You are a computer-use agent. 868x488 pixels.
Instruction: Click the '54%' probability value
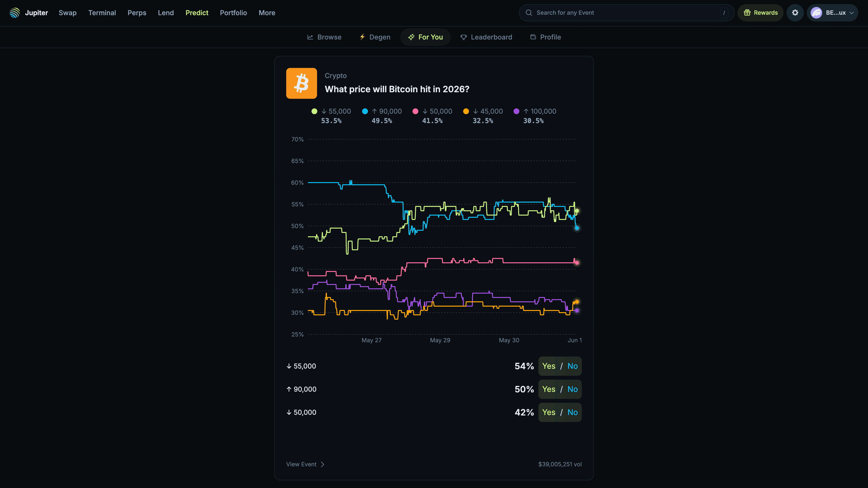[x=524, y=366]
